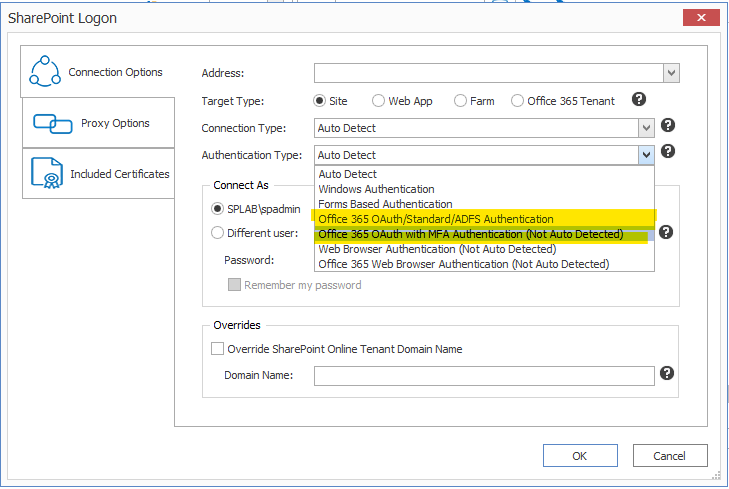Click help icon beside Domain Name field
Screen dimensions: 729x489
(667, 373)
